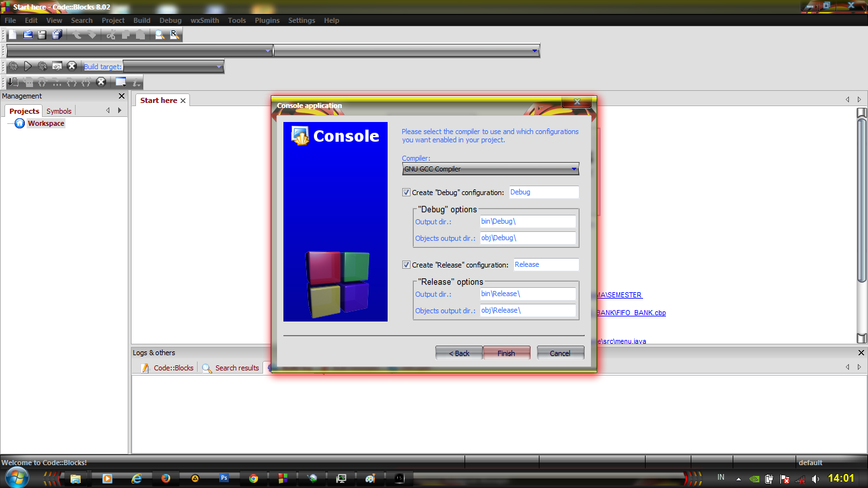Open the debugger Various info icon

click(136, 82)
